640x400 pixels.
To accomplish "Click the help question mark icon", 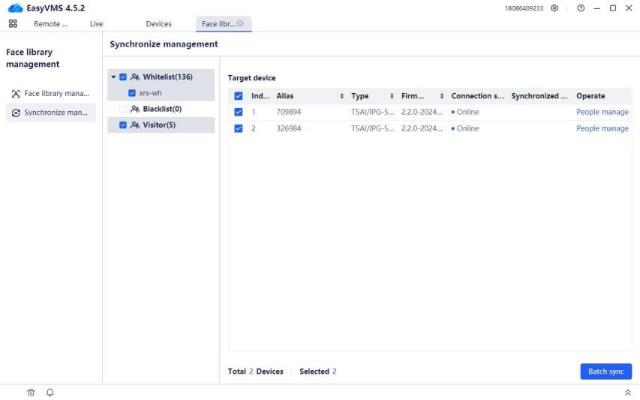I will [x=581, y=8].
